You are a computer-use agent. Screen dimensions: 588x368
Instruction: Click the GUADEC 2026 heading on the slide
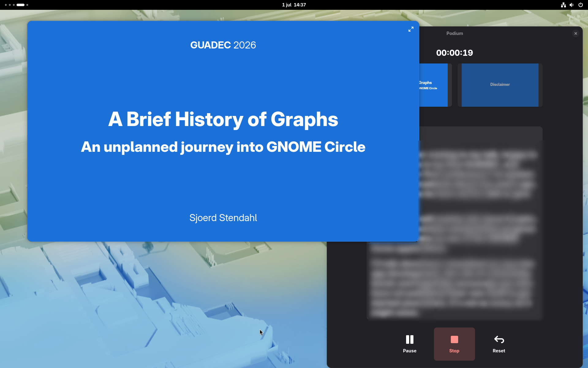click(223, 45)
